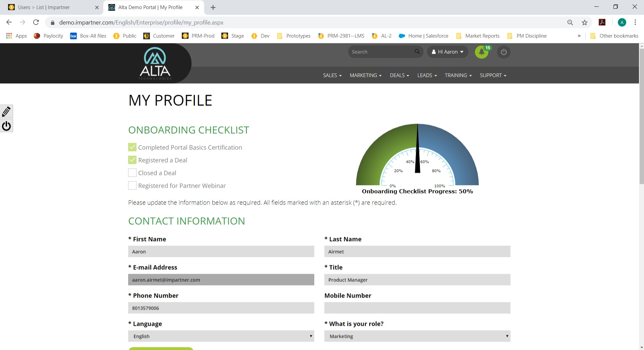Check Registered for Partner Webinar checkbox

pyautogui.click(x=132, y=185)
